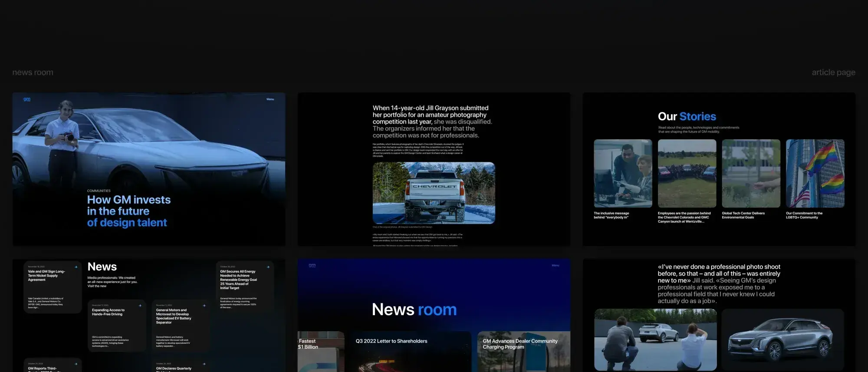Click the 'I've never done a professional photo shoot' quote
The image size is (868, 372).
coord(719,284)
